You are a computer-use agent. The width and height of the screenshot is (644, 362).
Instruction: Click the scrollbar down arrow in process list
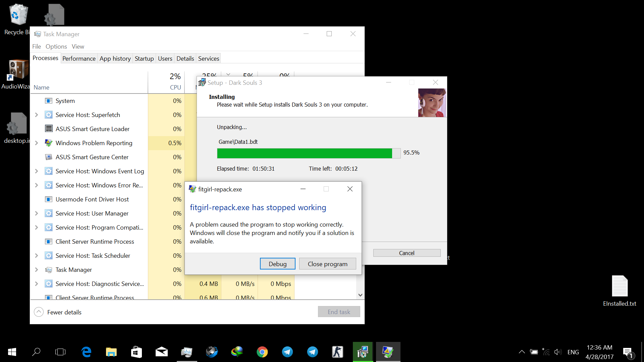(x=360, y=295)
